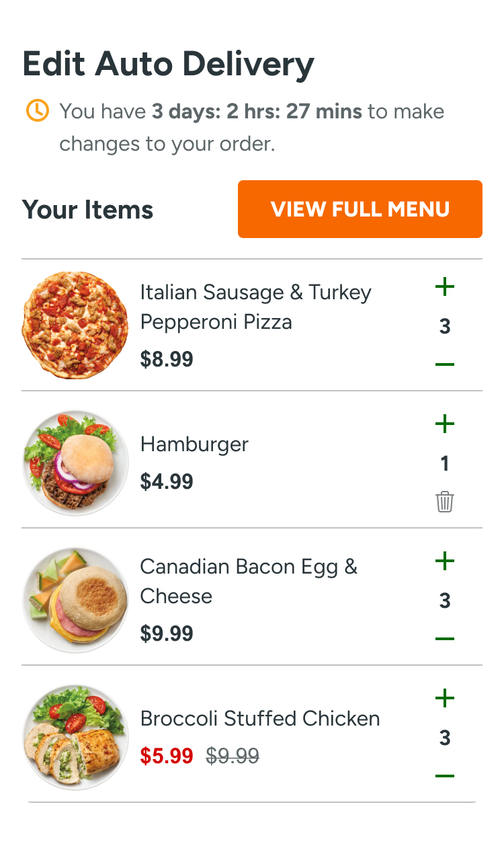Click the Broccoli Stuffed Chicken photo
Image resolution: width=504 pixels, height=854 pixels.
click(75, 736)
